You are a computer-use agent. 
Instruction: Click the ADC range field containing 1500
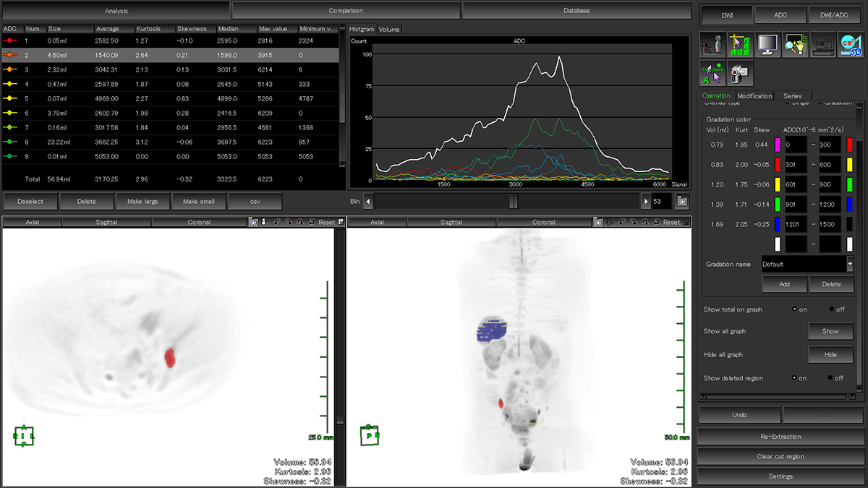click(x=832, y=224)
